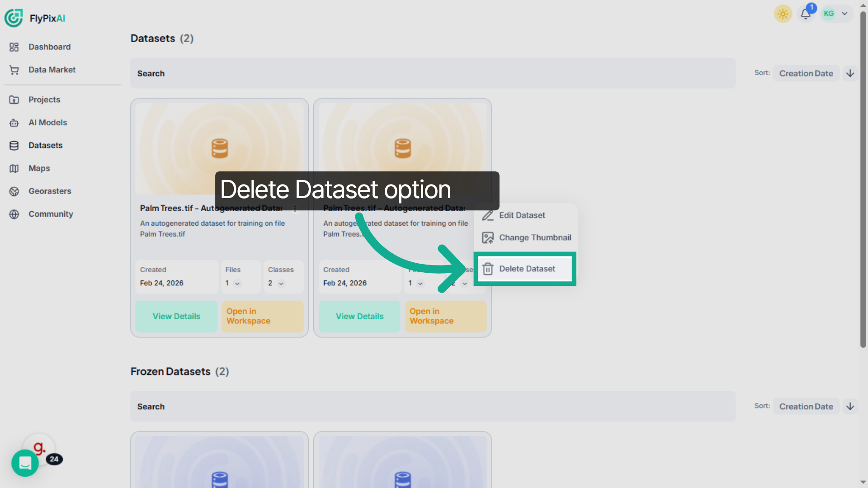Click the 'Frozen Datasets (2)' heading

[180, 372]
